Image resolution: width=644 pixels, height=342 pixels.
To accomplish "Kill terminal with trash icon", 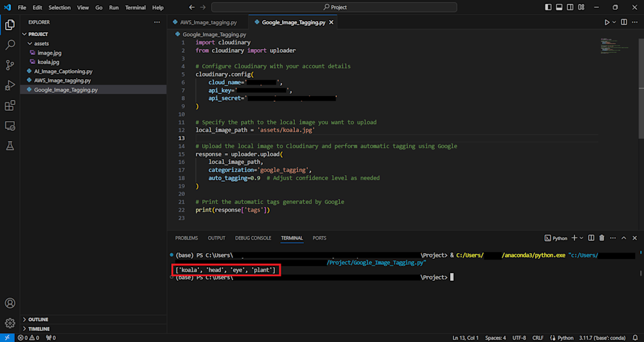I will [601, 238].
